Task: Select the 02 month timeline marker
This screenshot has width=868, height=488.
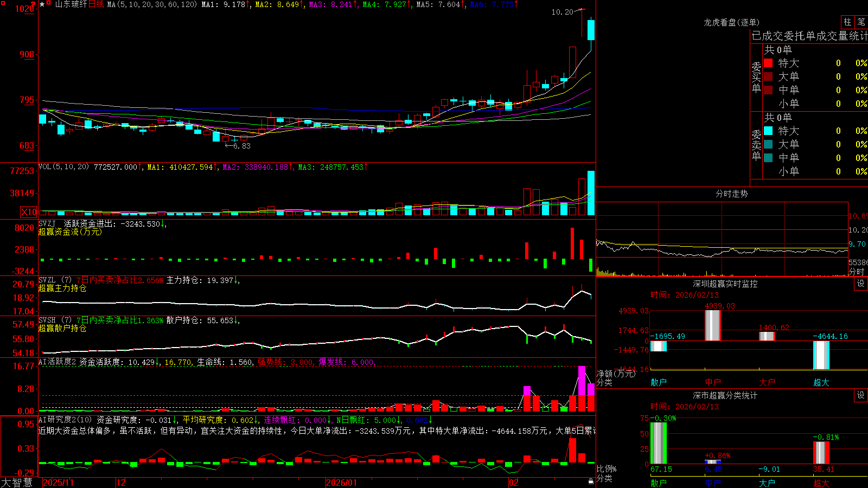Action: 514,483
